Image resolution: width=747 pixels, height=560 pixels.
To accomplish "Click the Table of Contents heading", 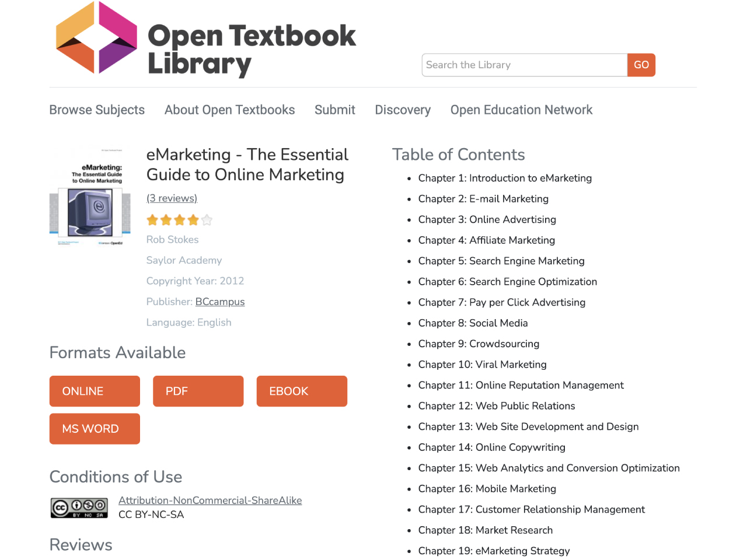I will pos(459,155).
